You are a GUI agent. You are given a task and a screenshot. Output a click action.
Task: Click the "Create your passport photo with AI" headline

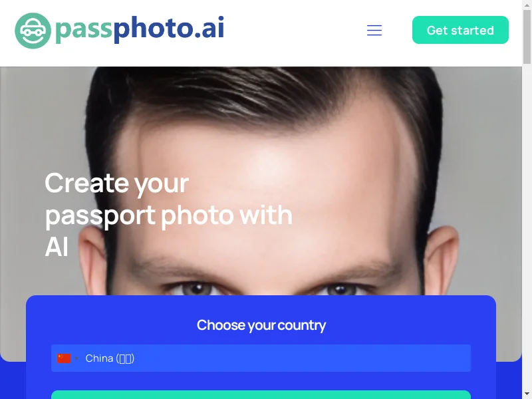point(169,214)
